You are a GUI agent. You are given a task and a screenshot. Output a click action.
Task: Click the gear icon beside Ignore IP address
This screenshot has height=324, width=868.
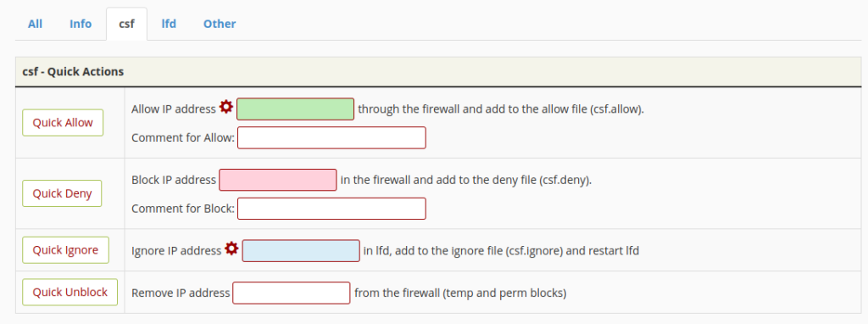[231, 249]
